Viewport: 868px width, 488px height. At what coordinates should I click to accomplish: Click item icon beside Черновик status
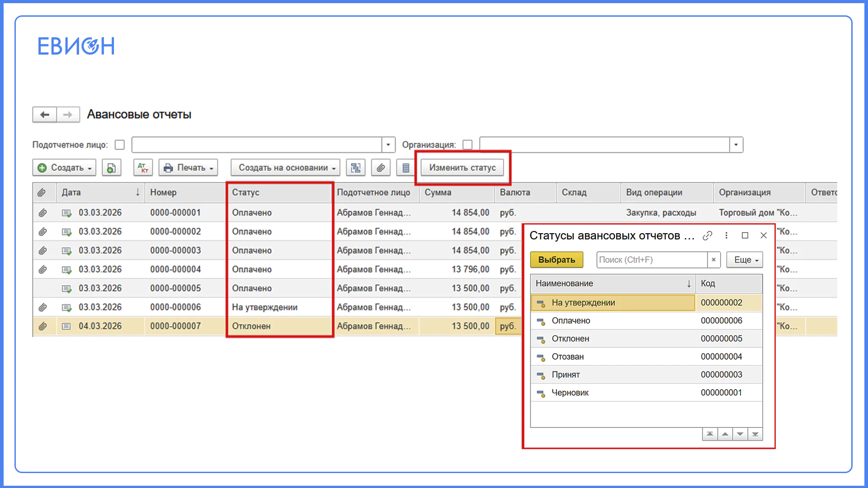(541, 393)
